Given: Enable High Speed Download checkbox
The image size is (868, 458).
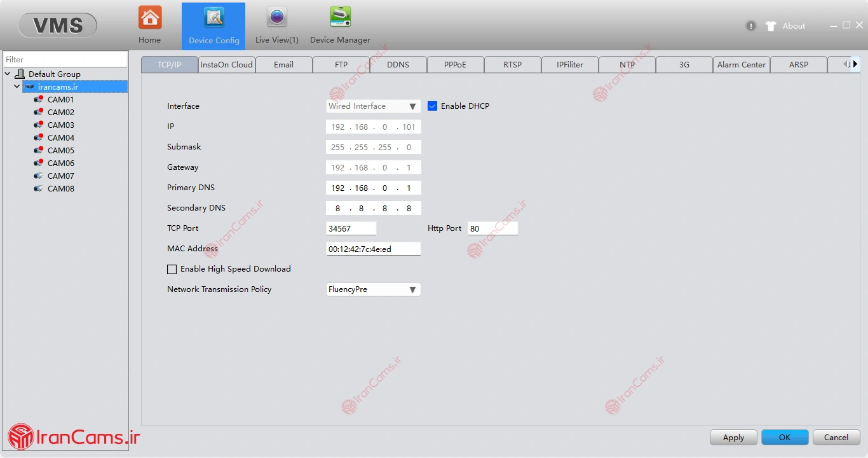Looking at the screenshot, I should [x=172, y=269].
